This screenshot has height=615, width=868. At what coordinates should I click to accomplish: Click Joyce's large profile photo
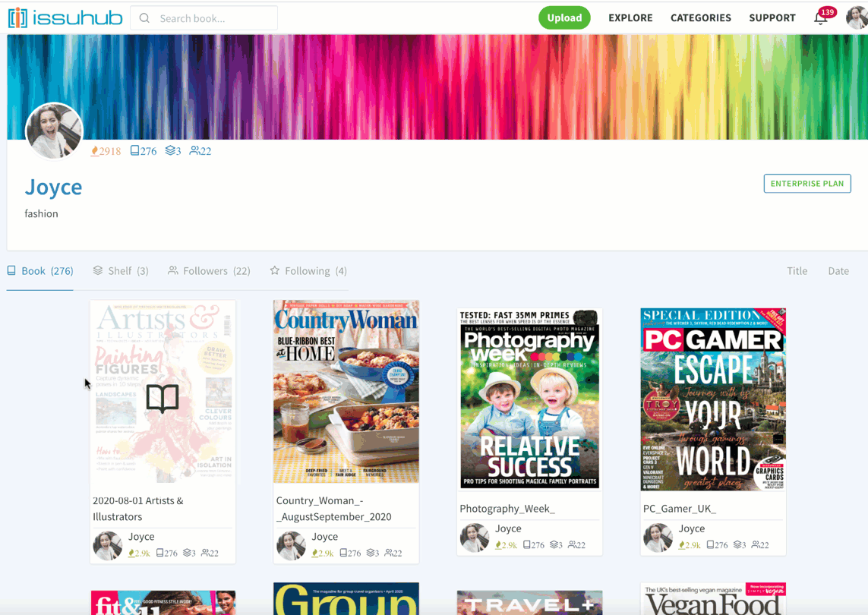[x=54, y=131]
